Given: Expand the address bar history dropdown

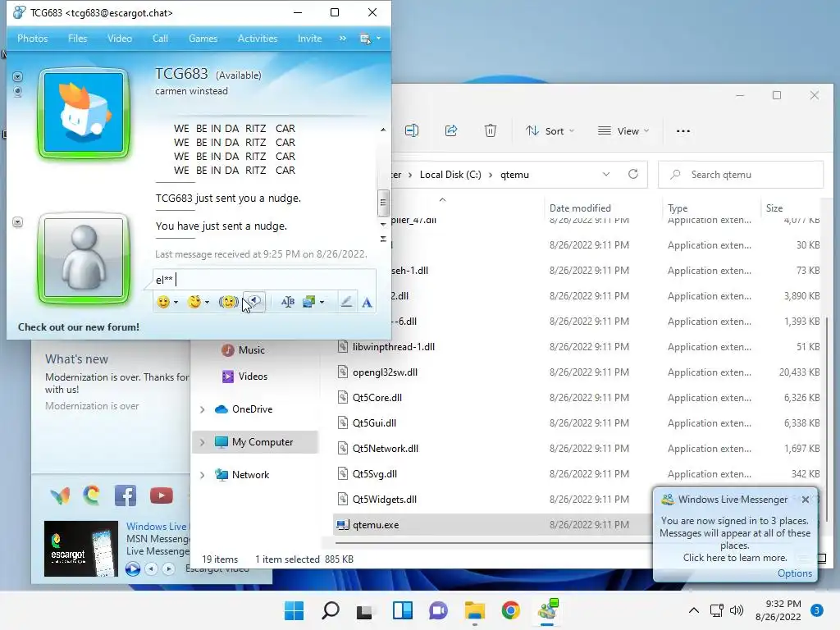Looking at the screenshot, I should (606, 174).
